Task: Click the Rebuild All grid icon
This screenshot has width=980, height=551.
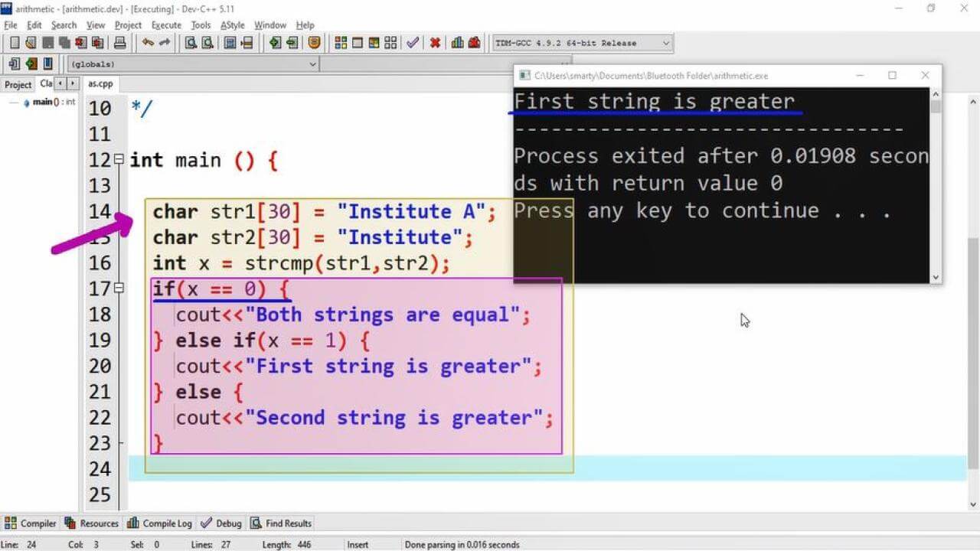Action: pyautogui.click(x=390, y=43)
